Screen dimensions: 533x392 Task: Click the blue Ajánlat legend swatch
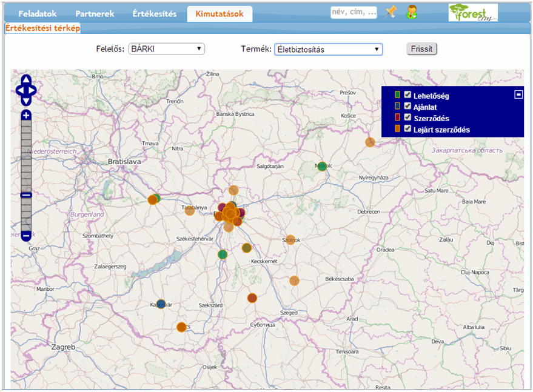tap(397, 106)
